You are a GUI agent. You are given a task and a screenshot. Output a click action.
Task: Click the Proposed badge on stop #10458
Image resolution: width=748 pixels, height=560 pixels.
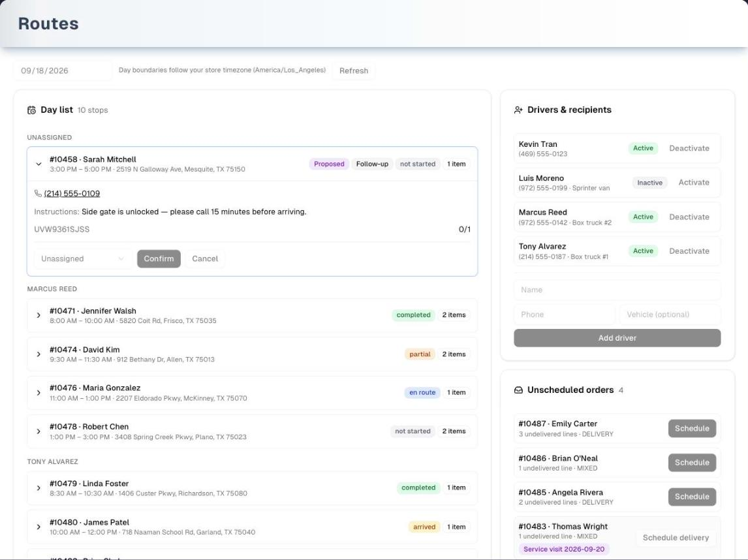tap(329, 164)
